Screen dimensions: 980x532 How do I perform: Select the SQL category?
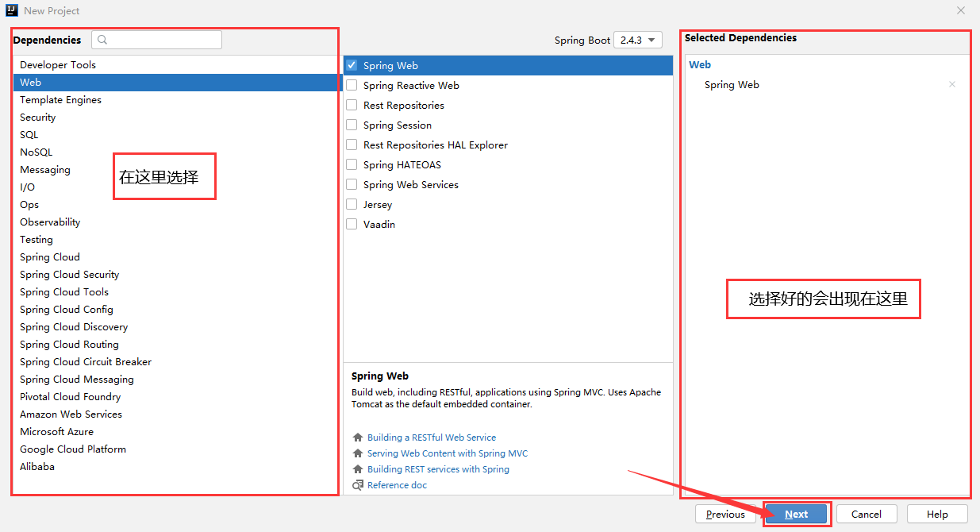click(176, 135)
